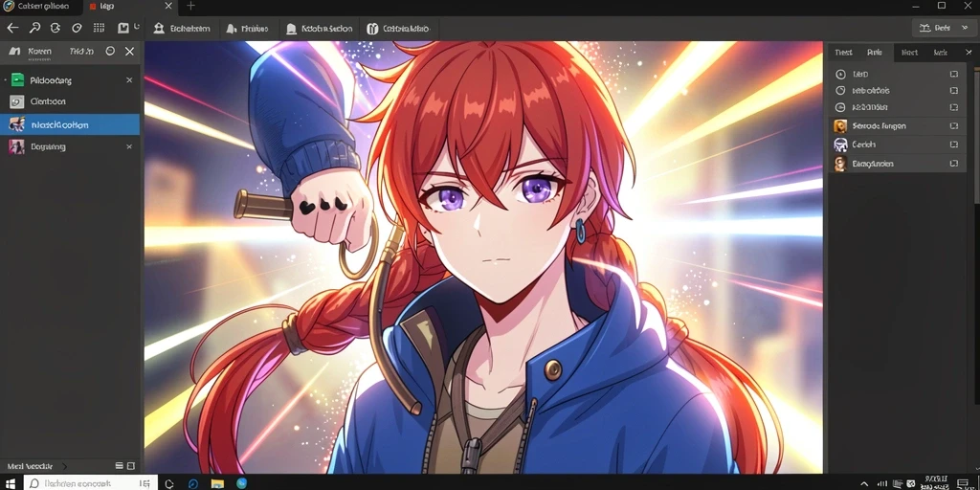Expand the chevron at bottom of left panel
This screenshot has height=490, width=980.
click(x=64, y=466)
